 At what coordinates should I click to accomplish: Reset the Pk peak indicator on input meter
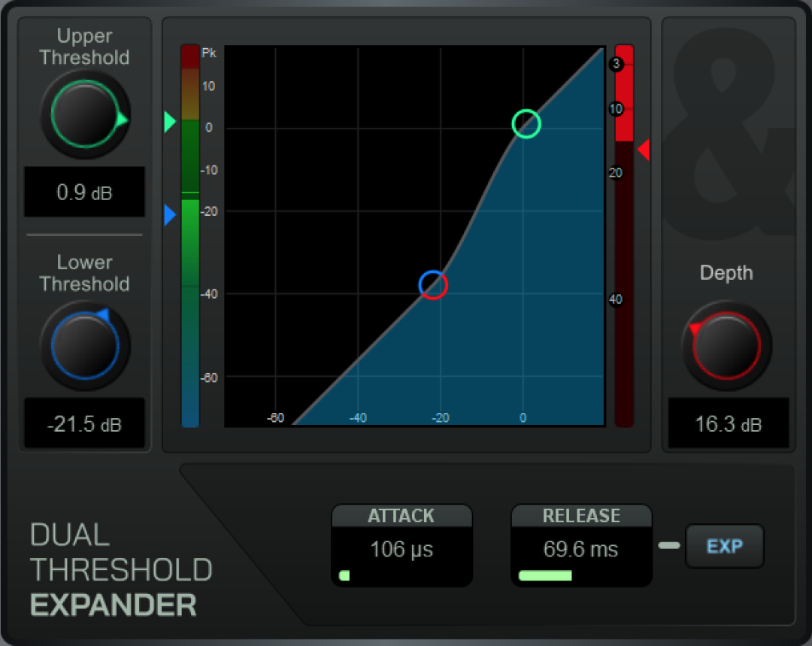190,56
